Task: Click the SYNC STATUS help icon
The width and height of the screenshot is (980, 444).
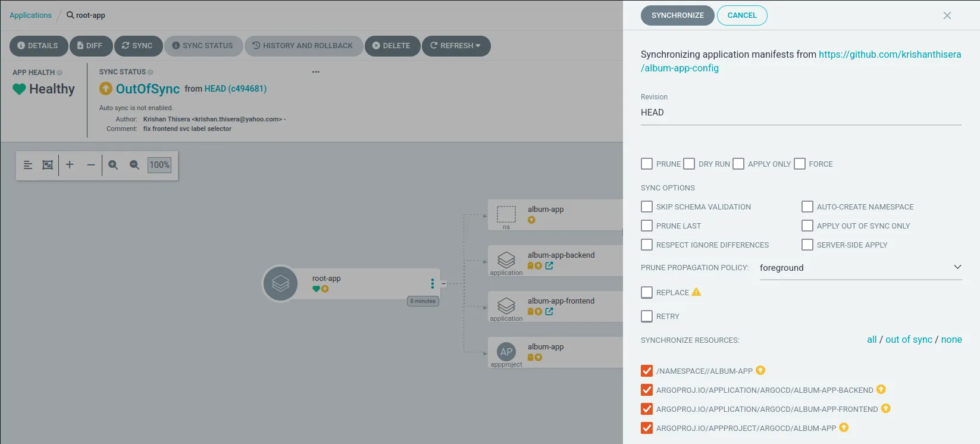Action: [151, 72]
